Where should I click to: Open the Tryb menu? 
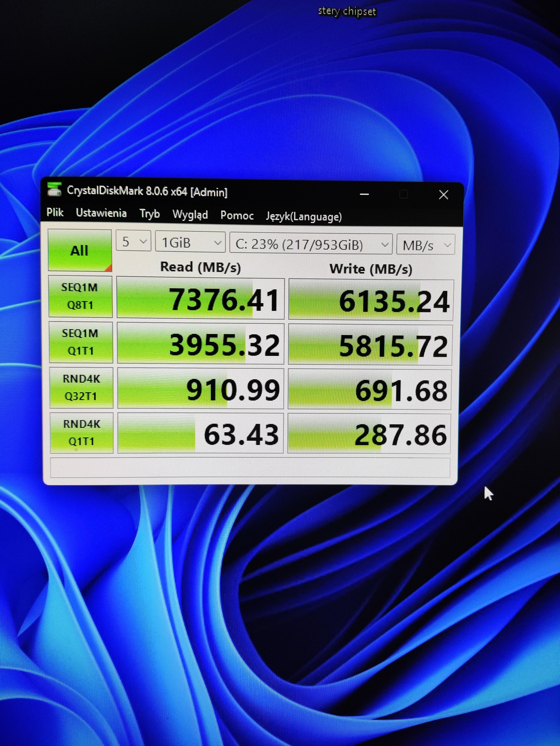click(x=149, y=214)
